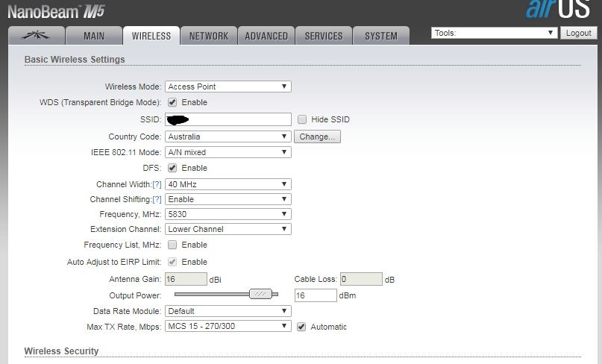Click the Cable Loss field

[361, 279]
